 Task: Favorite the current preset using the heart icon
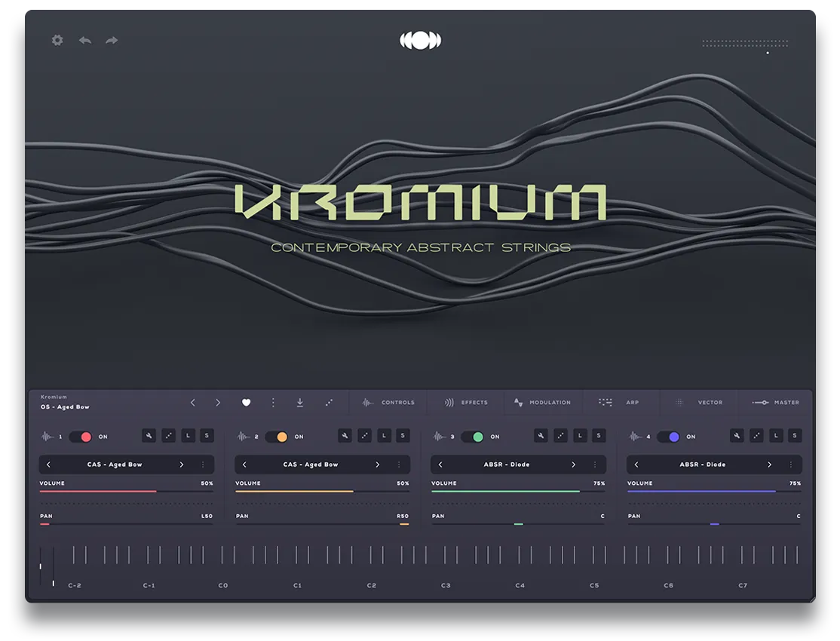pos(247,403)
